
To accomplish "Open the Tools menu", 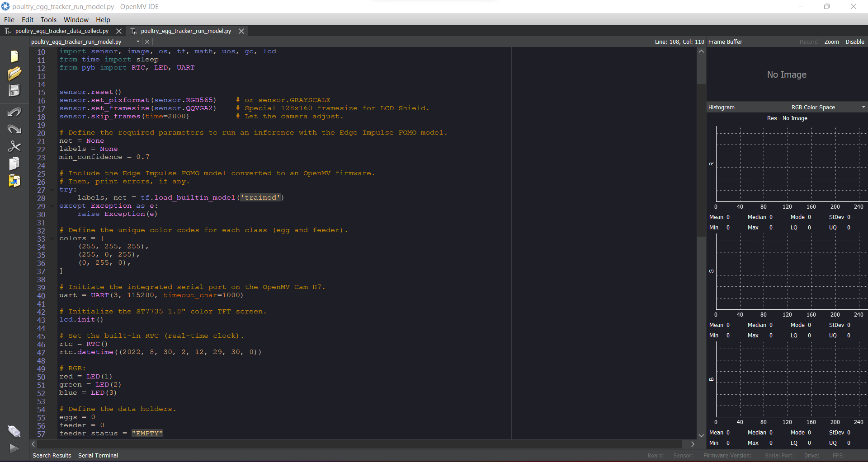I will 48,20.
